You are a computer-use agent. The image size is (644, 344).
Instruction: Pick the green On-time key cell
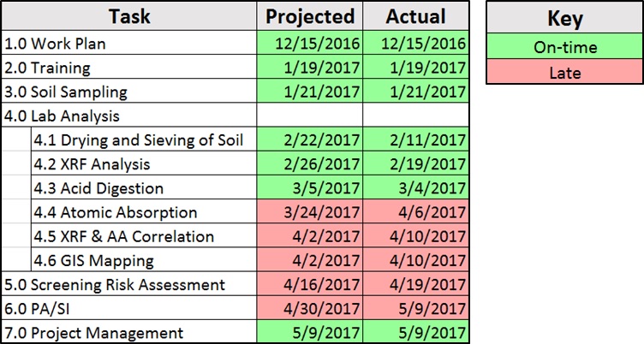point(563,48)
